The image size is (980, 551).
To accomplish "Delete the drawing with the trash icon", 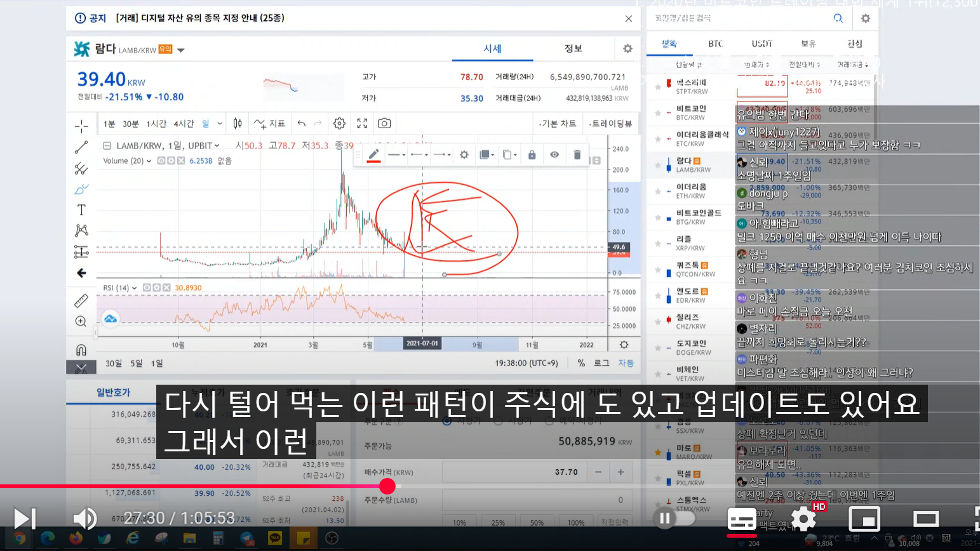I will (577, 154).
